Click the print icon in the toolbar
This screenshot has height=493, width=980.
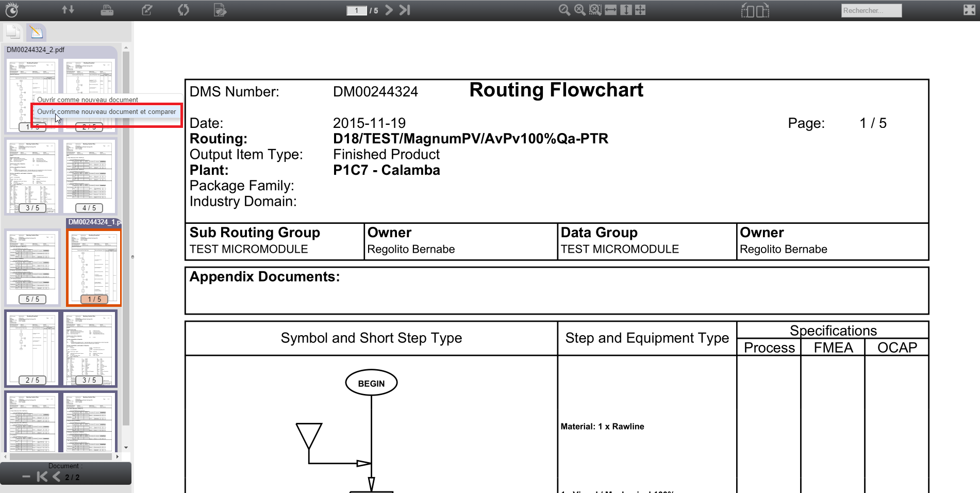click(x=107, y=10)
